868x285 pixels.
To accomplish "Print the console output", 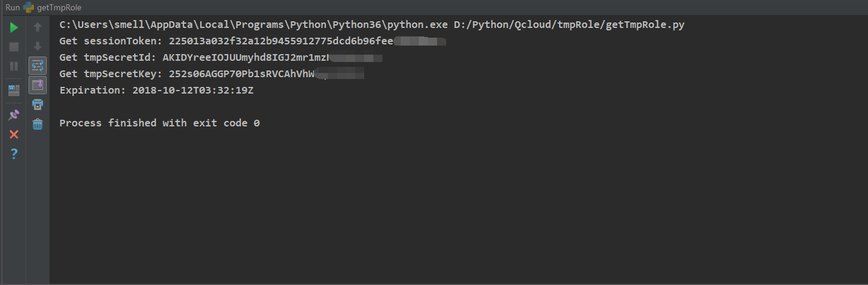I will 38,105.
